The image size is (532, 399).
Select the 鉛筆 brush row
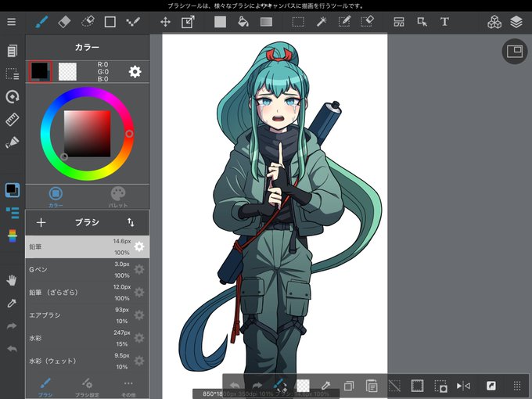87,246
